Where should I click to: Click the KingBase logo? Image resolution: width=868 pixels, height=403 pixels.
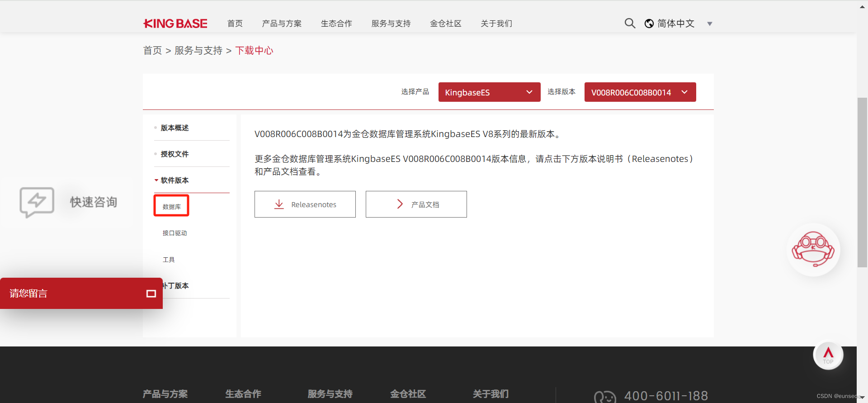pos(175,24)
